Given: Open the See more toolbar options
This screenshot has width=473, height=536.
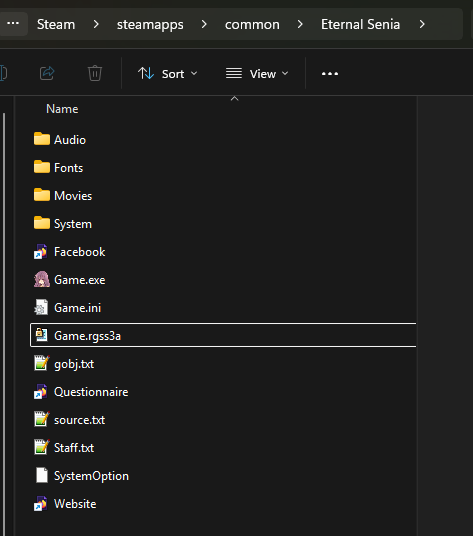Looking at the screenshot, I should [x=330, y=73].
